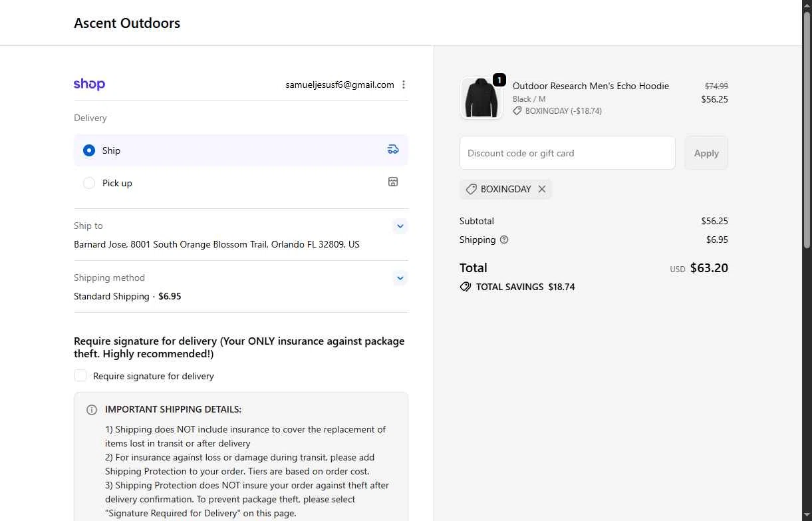Focus the Discount code or gift card field
This screenshot has height=521, width=812.
pos(567,153)
